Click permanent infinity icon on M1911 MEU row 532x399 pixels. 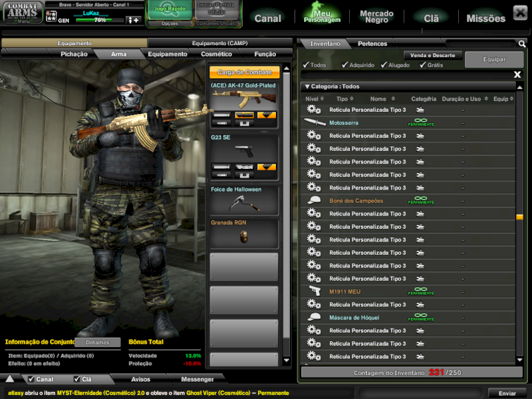[421, 291]
